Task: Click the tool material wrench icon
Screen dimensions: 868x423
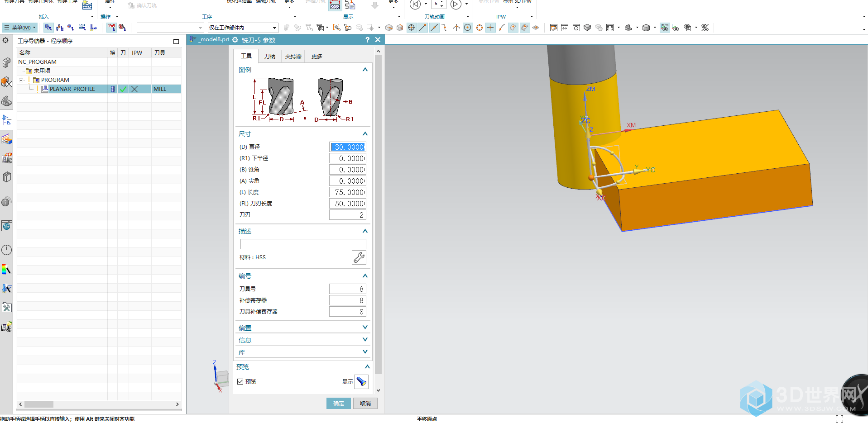Action: tap(359, 257)
